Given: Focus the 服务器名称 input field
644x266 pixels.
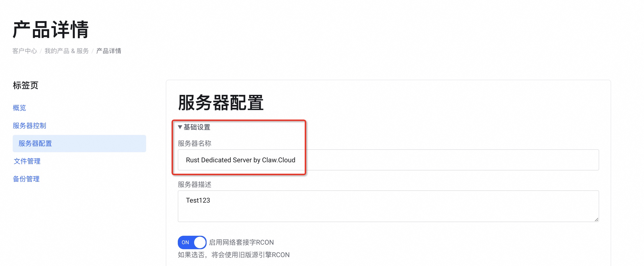Looking at the screenshot, I should point(388,160).
